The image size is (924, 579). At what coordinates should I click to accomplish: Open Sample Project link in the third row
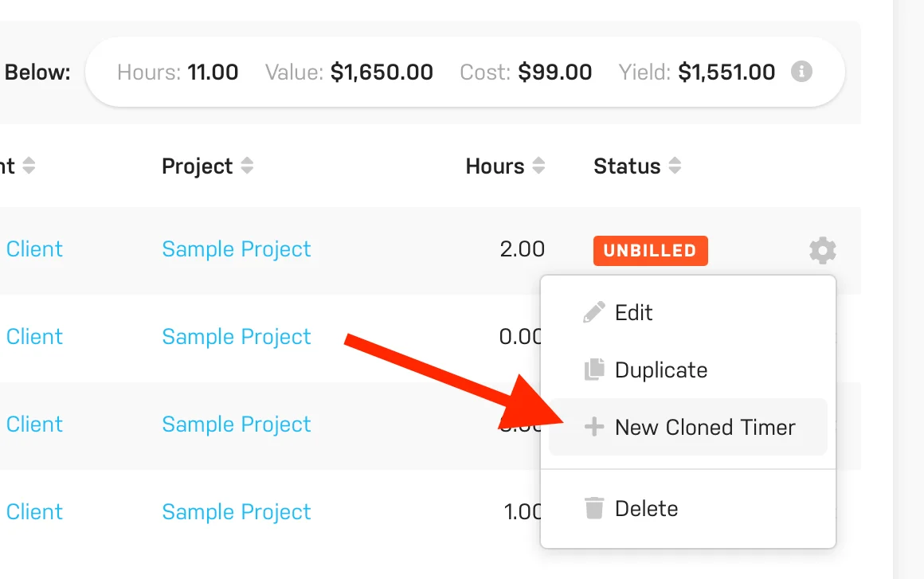tap(237, 424)
